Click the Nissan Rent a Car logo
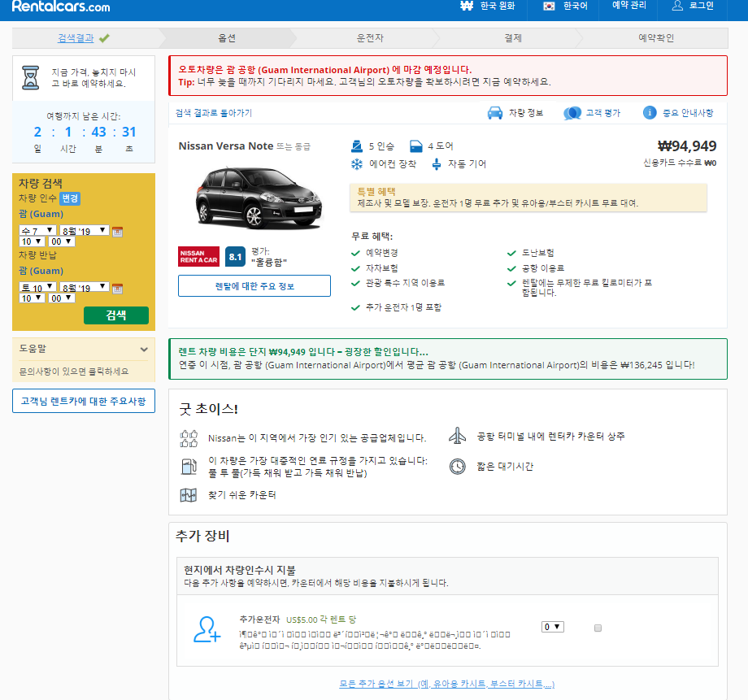748x700 pixels. pos(199,256)
